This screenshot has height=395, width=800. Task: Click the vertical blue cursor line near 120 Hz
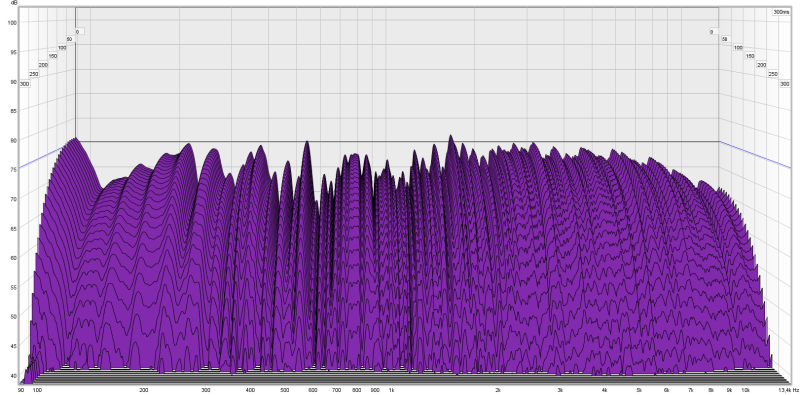(76, 71)
